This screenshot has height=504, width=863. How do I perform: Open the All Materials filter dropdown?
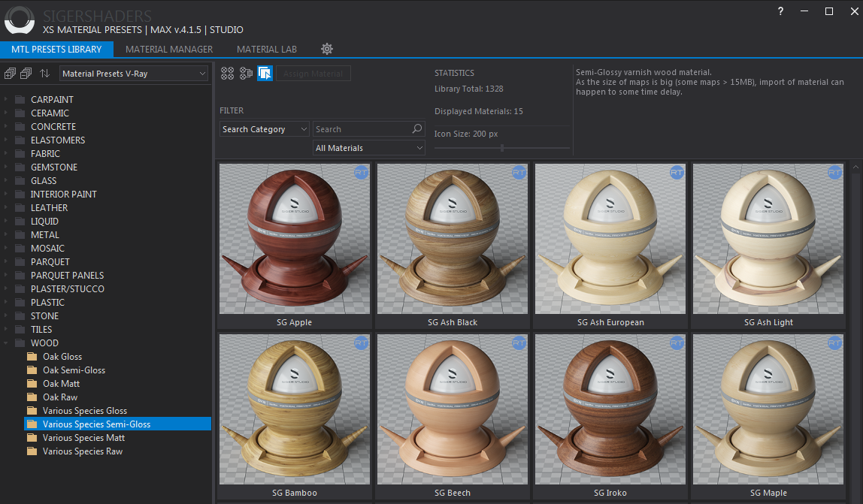tap(369, 147)
